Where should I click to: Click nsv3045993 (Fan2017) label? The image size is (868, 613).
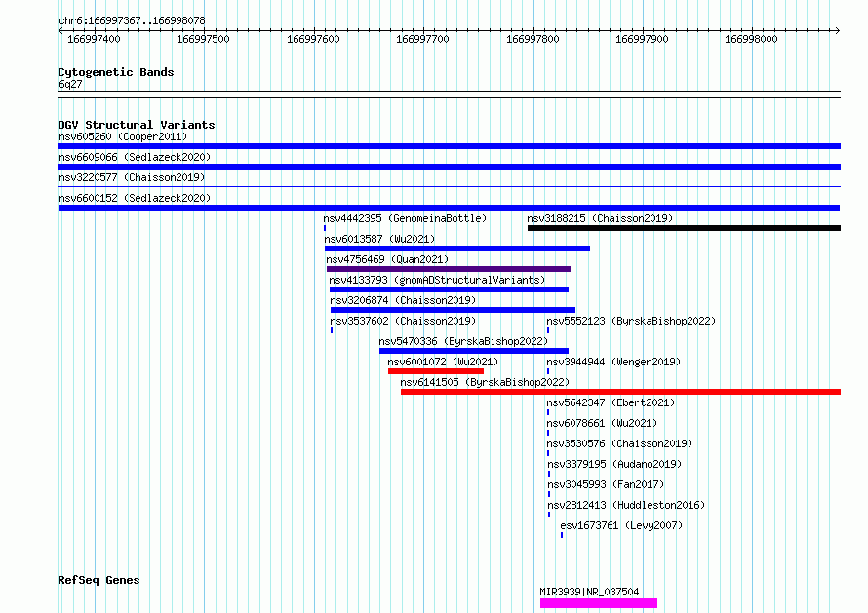coord(606,484)
